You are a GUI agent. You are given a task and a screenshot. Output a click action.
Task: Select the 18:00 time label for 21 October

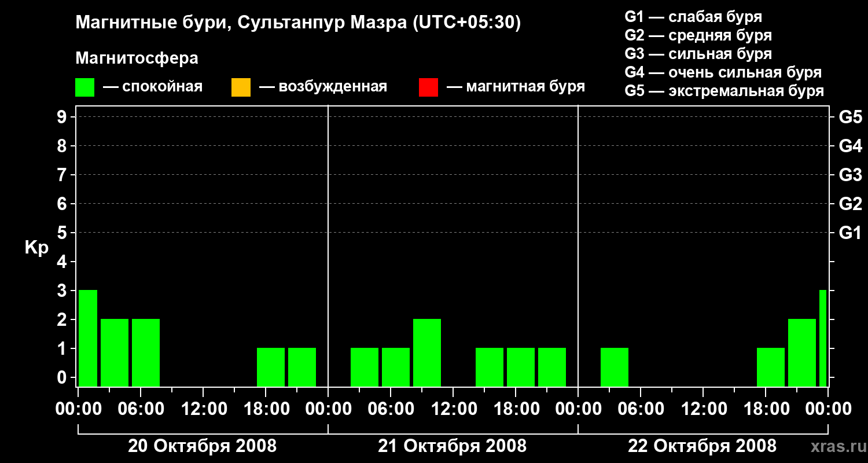[x=516, y=409]
